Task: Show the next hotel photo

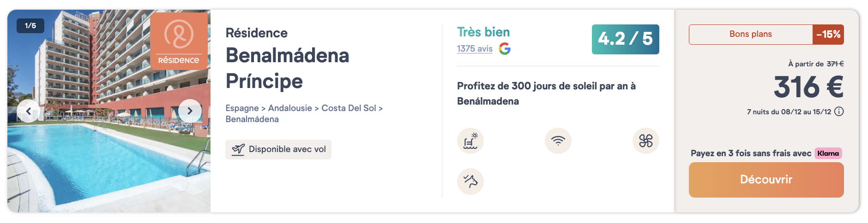Action: 190,111
